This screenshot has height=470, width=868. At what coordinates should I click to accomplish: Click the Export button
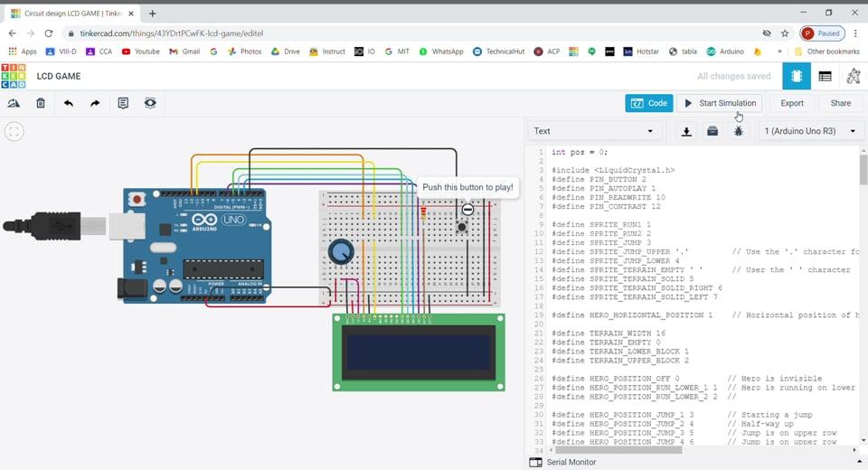point(791,103)
